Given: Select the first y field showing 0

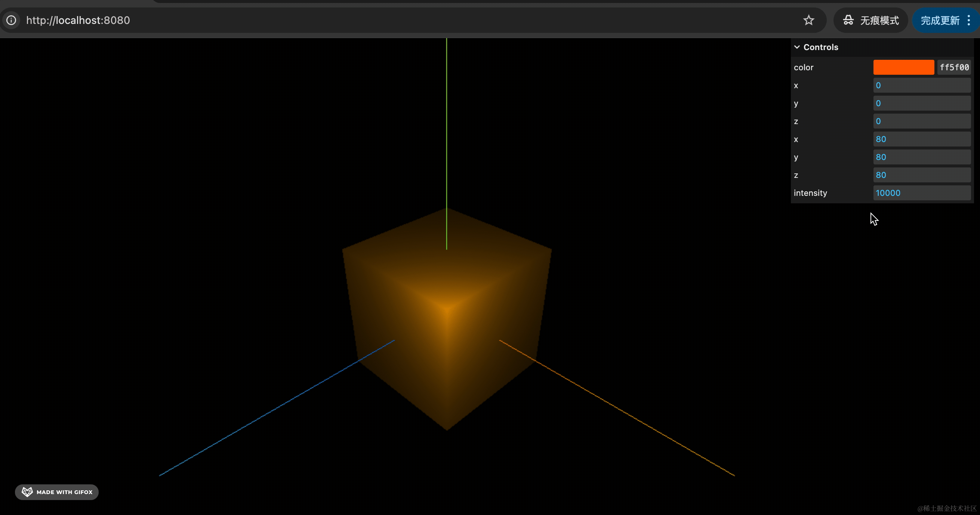Looking at the screenshot, I should pos(922,103).
